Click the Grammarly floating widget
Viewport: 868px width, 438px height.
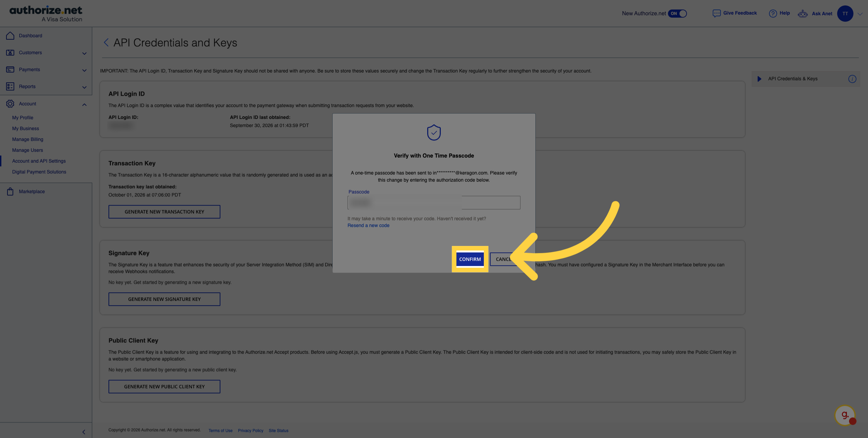pos(845,415)
